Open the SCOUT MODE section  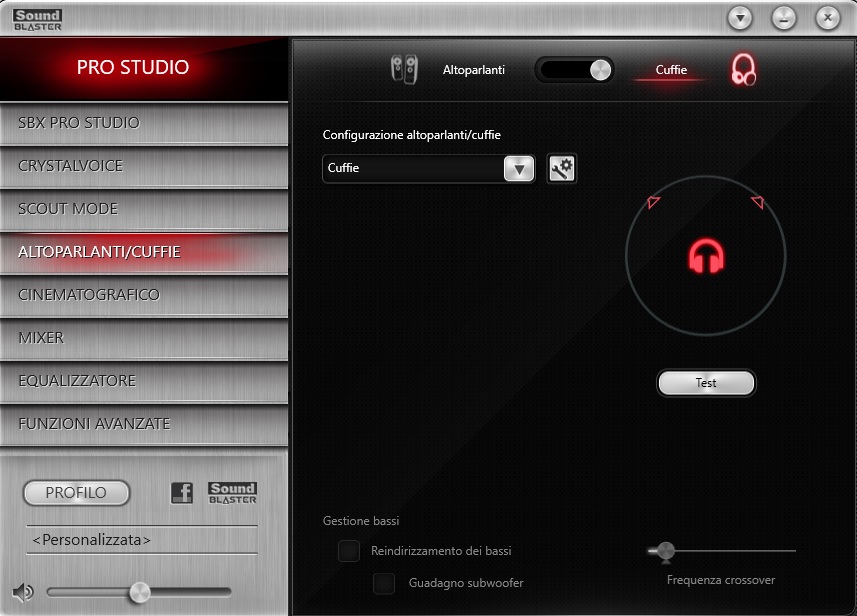(x=144, y=209)
